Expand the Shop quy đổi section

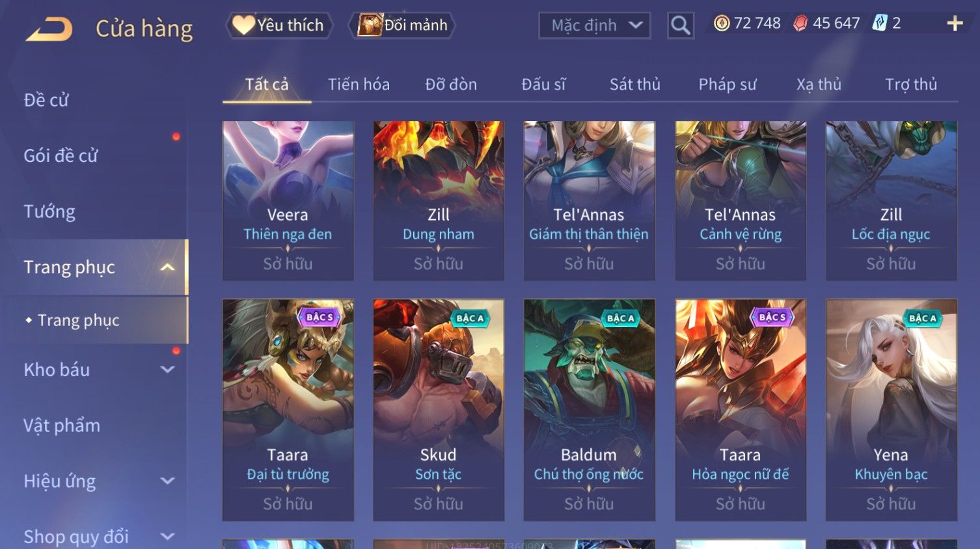[167, 537]
